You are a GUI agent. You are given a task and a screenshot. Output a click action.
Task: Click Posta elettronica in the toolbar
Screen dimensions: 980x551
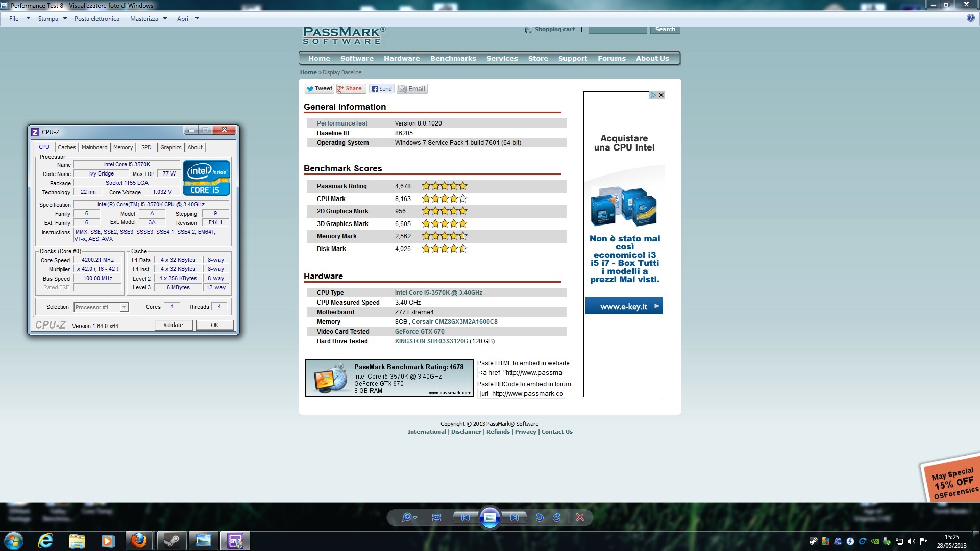pyautogui.click(x=97, y=19)
